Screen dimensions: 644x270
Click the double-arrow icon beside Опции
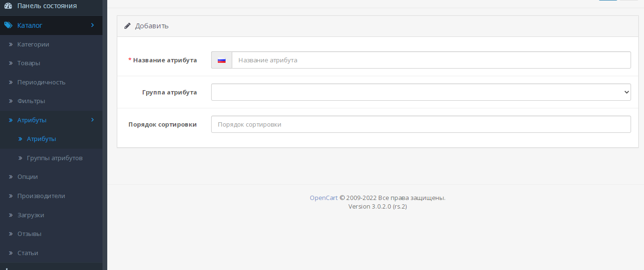coord(11,177)
